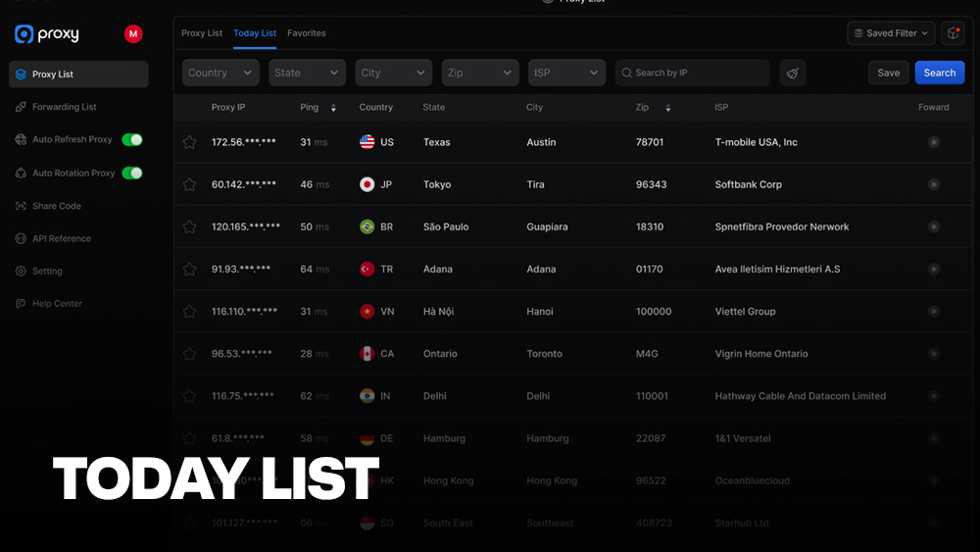Open the State filter dropdown
Viewport: 980px width, 552px height.
click(x=307, y=73)
